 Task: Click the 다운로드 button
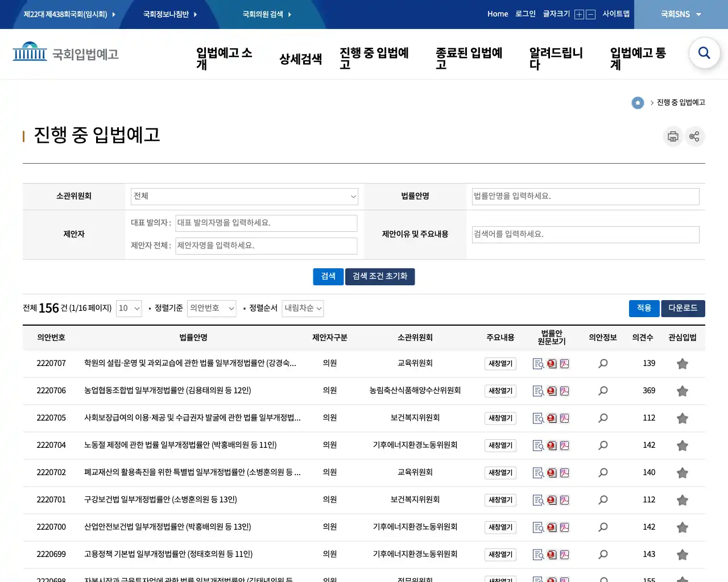[683, 309]
